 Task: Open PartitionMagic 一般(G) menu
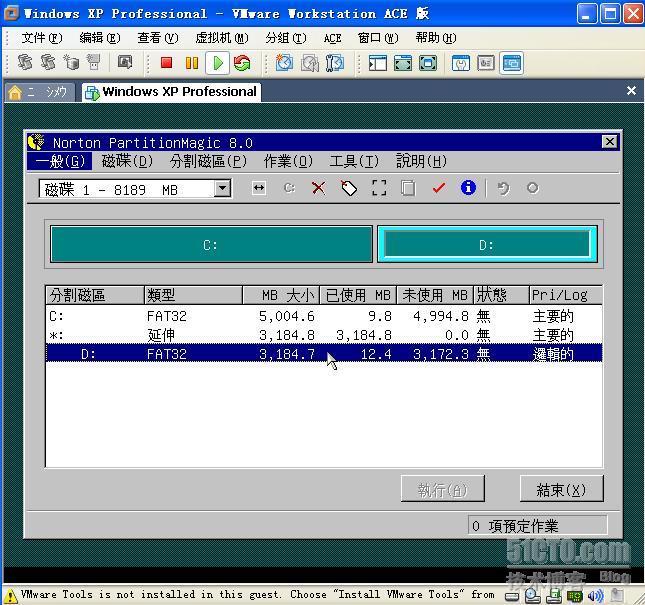pyautogui.click(x=60, y=161)
